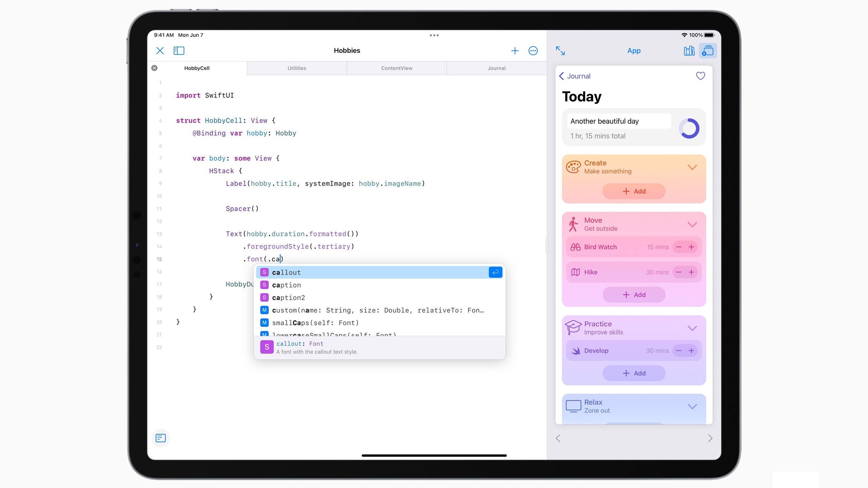The height and width of the screenshot is (488, 868).
Task: Go back to Journal
Action: [575, 76]
